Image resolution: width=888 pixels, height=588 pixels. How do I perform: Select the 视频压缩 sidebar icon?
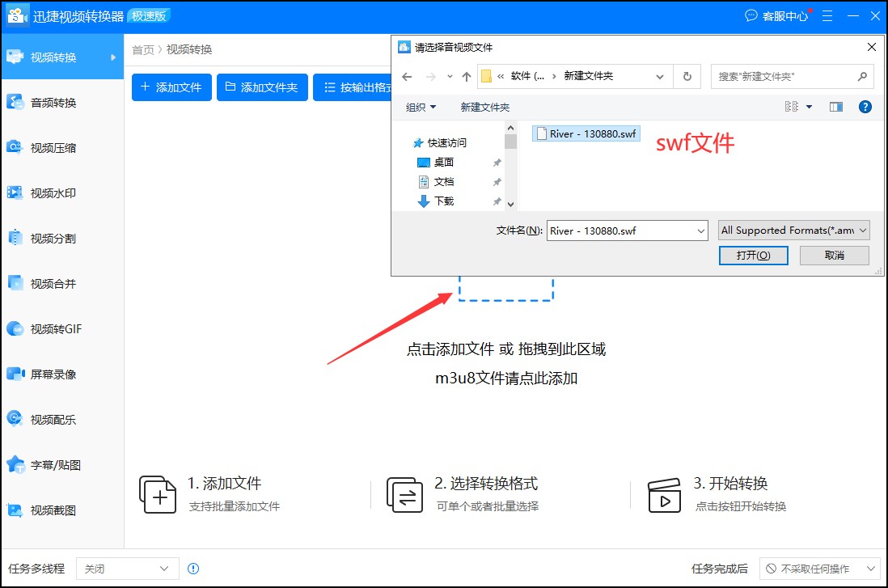pos(49,148)
